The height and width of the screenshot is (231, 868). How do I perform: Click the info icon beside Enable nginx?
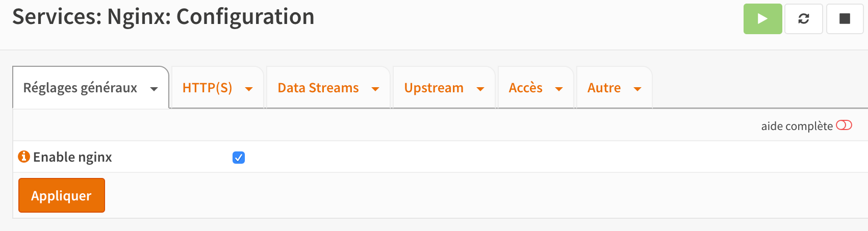pyautogui.click(x=24, y=157)
